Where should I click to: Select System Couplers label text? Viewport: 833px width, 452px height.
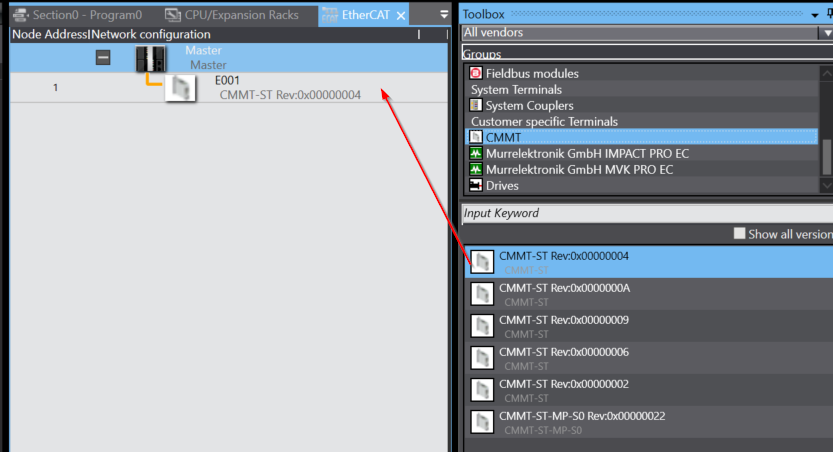[529, 105]
